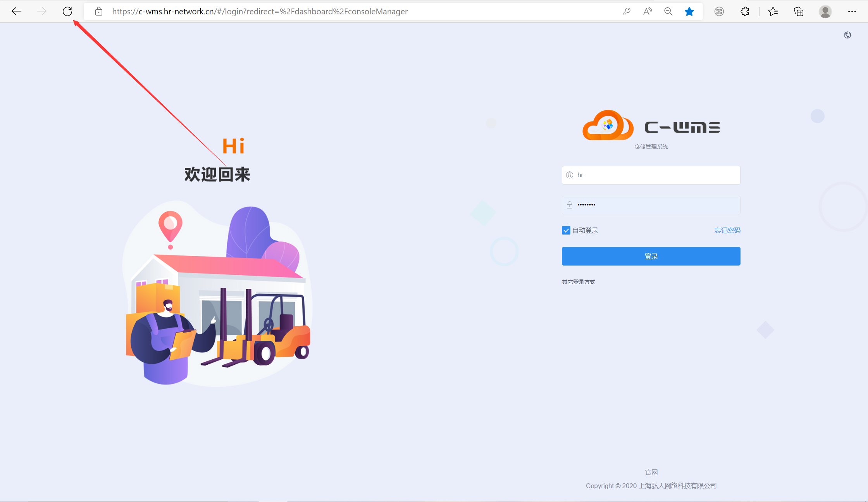
Task: Click the user icon in username field
Action: coord(570,175)
